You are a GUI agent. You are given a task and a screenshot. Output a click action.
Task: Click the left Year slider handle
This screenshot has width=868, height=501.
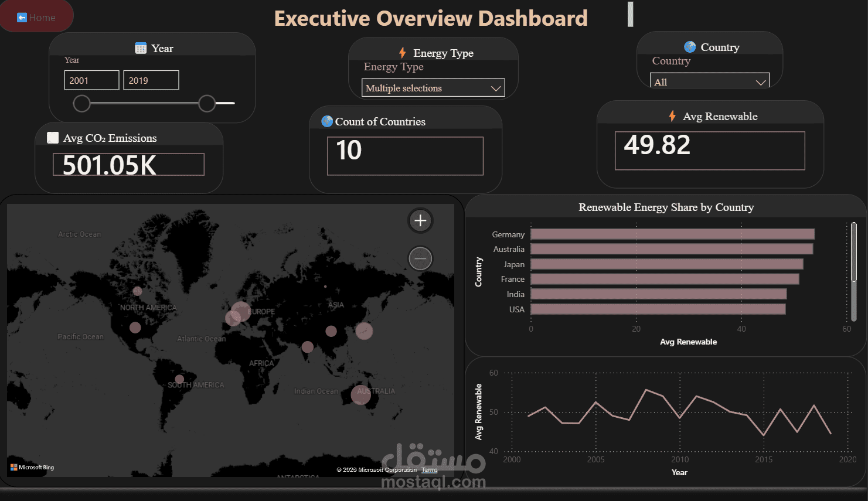82,104
